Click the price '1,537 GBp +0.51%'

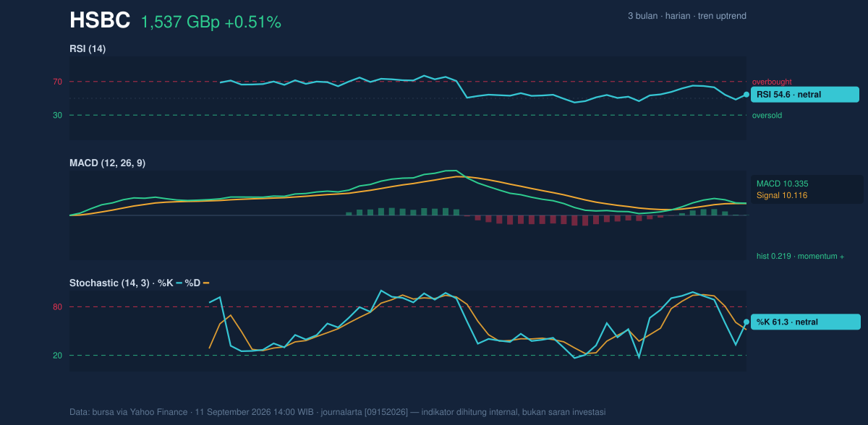210,22
